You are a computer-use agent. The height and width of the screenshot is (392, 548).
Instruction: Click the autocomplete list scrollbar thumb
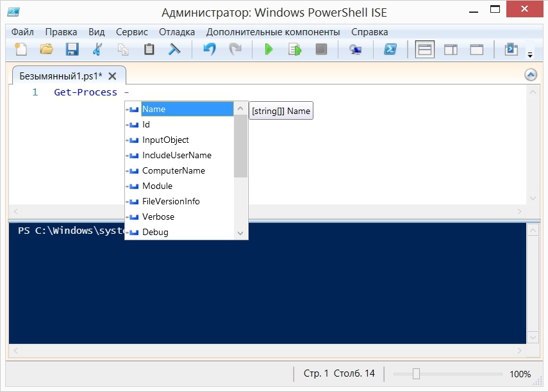coord(240,147)
